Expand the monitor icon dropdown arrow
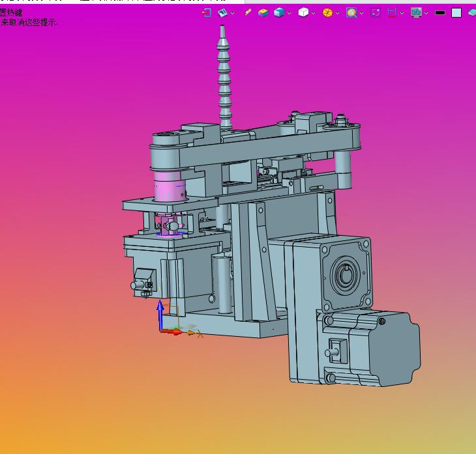The image size is (476, 454). [x=426, y=13]
